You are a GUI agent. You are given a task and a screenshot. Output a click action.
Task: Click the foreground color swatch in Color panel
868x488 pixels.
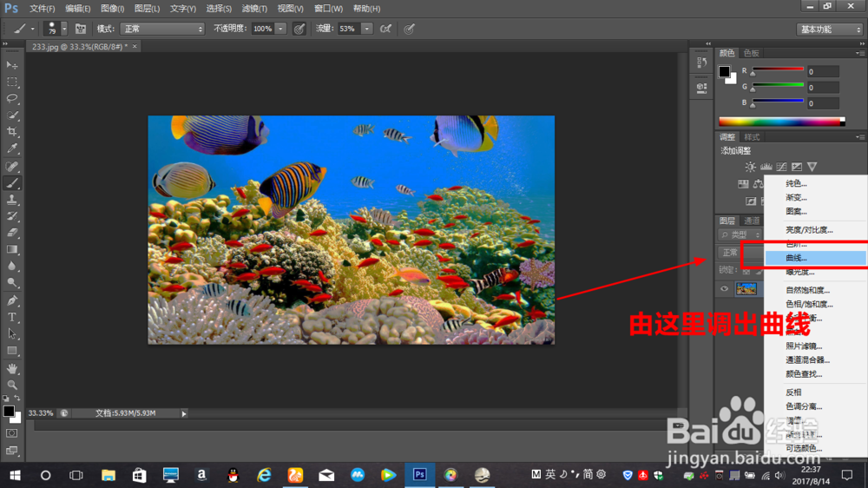coord(724,71)
